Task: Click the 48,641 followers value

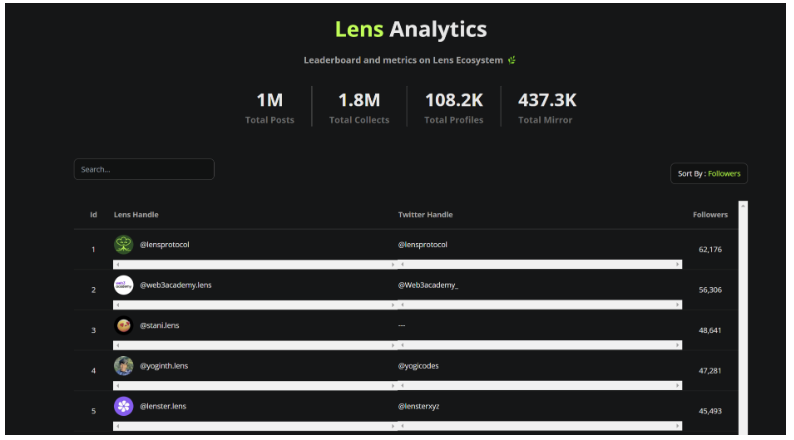Action: (710, 330)
